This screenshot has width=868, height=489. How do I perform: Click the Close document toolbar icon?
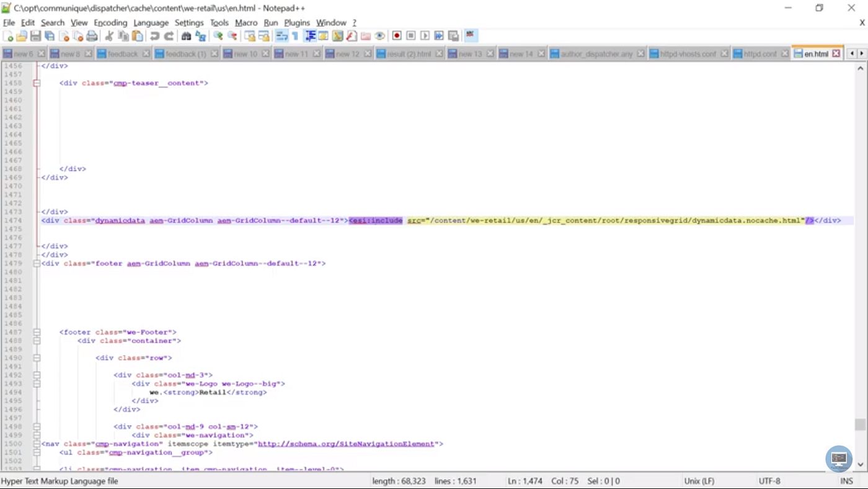(x=64, y=36)
